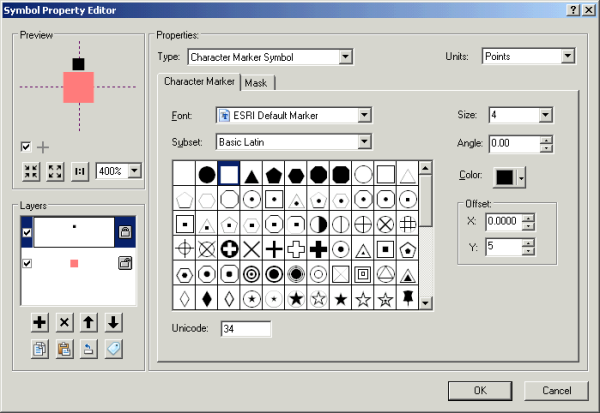600x413 pixels.
Task: Click the OK button
Action: click(480, 390)
